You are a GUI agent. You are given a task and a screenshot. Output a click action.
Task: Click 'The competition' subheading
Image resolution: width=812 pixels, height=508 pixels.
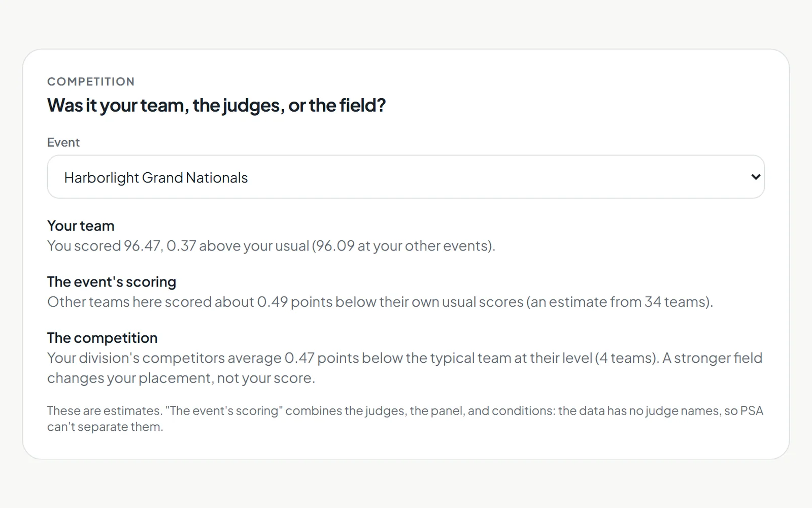(x=103, y=338)
